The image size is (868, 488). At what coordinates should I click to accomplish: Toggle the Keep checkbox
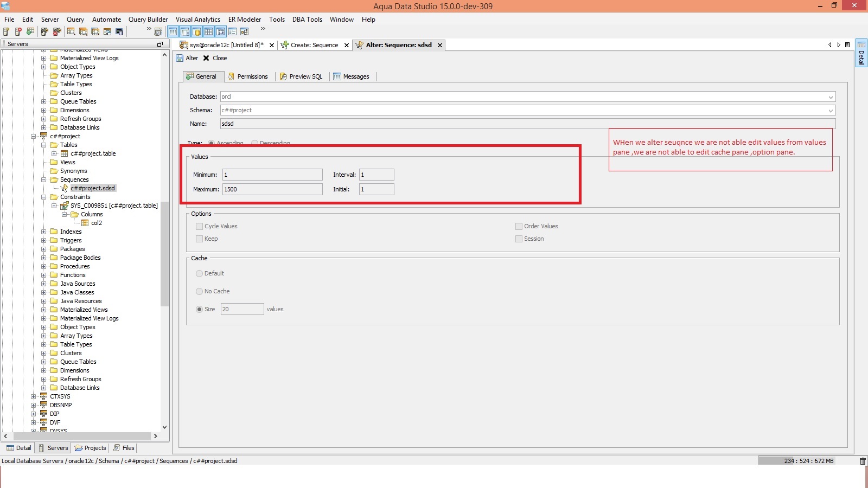click(199, 239)
